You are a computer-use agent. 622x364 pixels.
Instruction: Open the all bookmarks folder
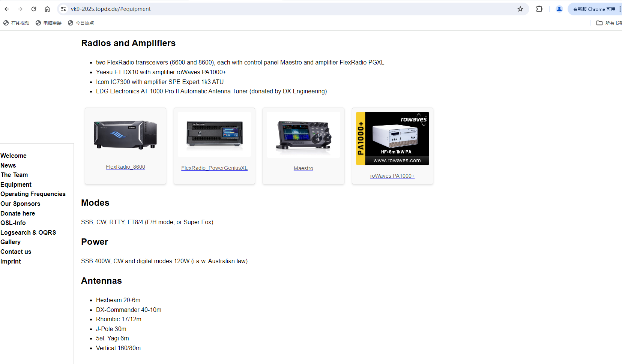click(x=609, y=23)
